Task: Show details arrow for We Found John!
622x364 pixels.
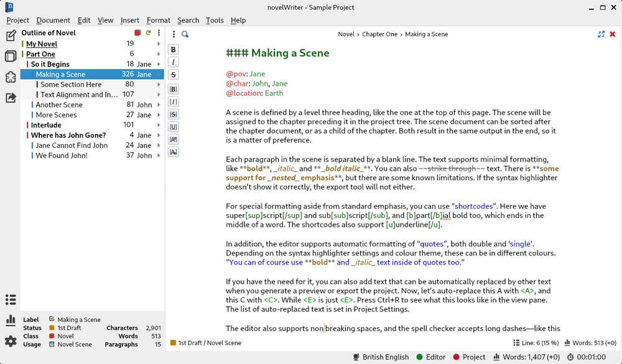Action: coord(159,156)
